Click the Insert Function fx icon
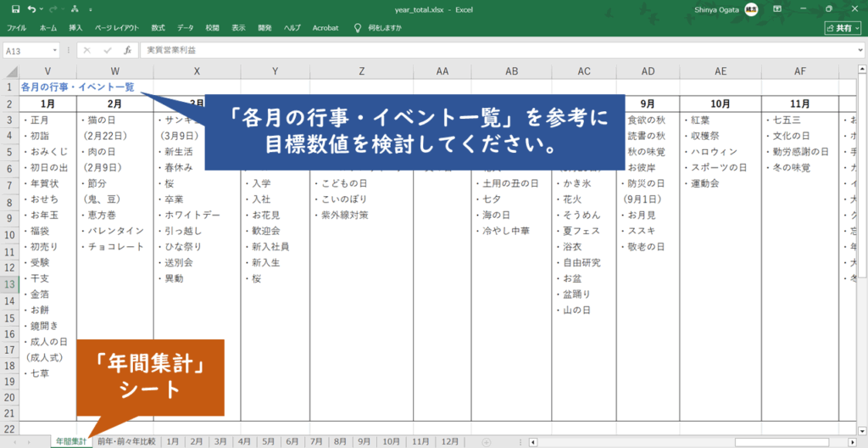 [127, 50]
